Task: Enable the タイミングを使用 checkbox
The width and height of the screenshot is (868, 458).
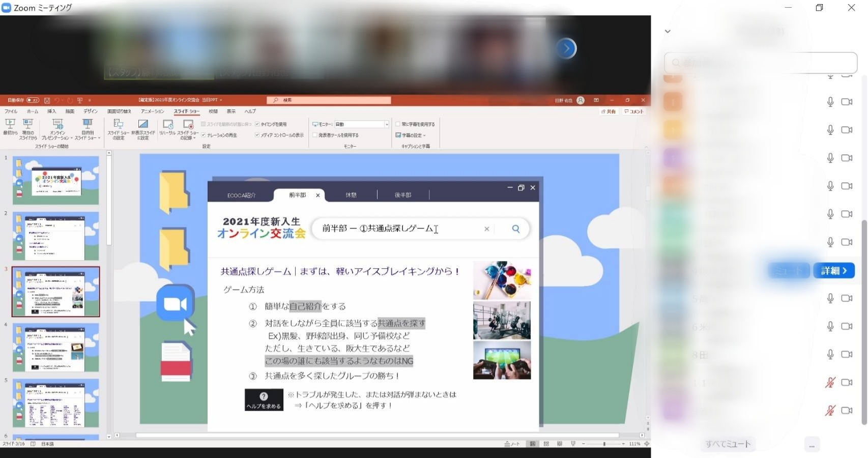Action: 257,124
